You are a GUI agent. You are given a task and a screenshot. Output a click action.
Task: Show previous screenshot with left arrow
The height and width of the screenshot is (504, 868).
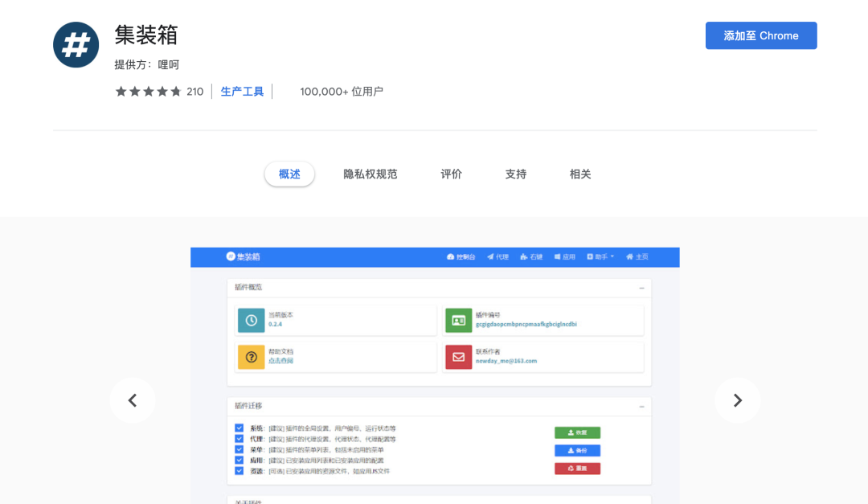coord(133,400)
